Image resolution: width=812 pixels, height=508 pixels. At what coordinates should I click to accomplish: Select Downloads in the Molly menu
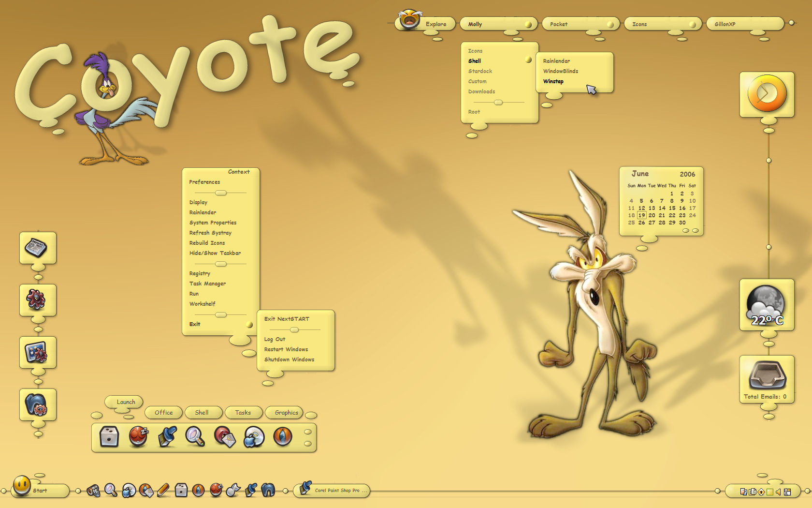(x=481, y=91)
